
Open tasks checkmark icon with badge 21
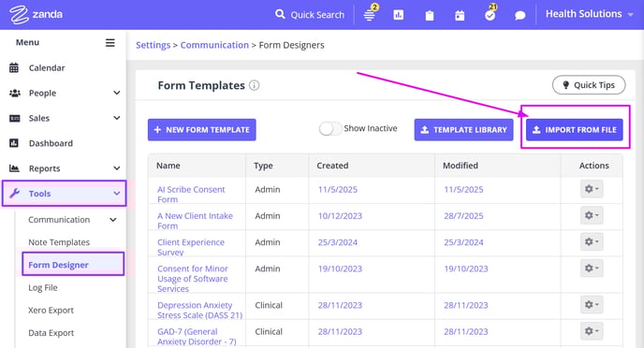pyautogui.click(x=490, y=15)
